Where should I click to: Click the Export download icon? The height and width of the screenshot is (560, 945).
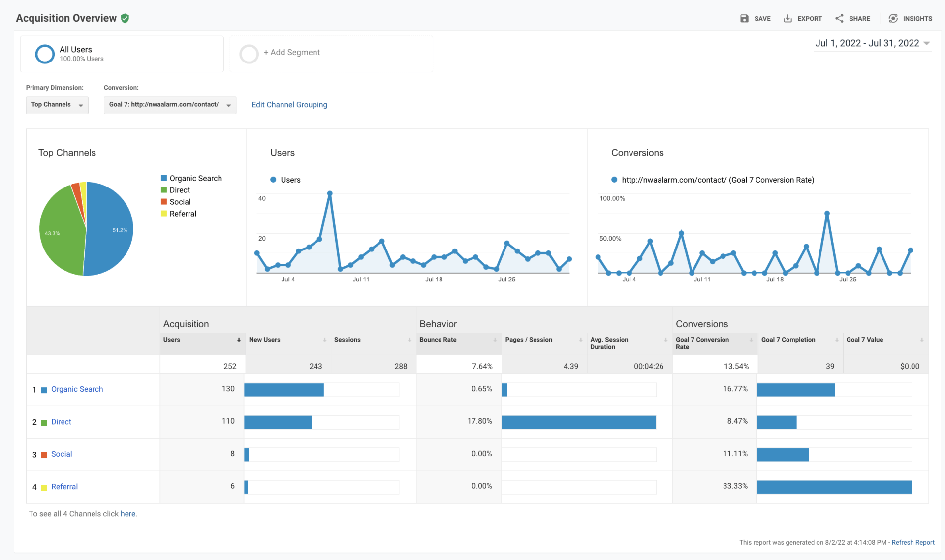point(787,19)
